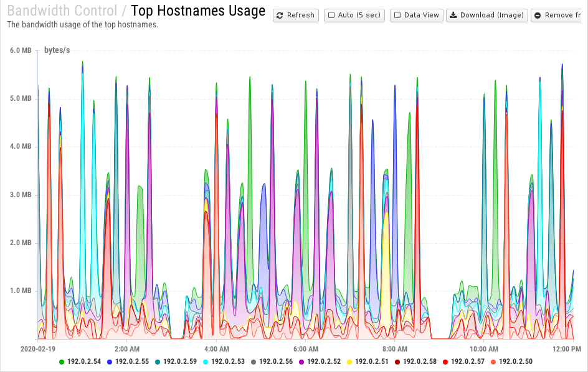Toggle the Data View checkbox

pos(397,15)
